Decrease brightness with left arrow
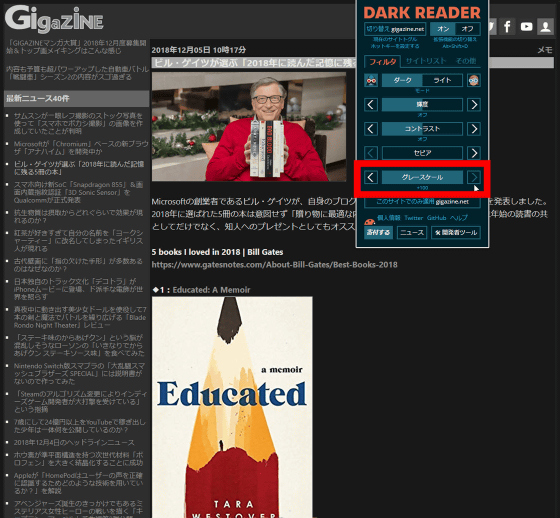Screen dimensions: 560x518 [x=371, y=105]
